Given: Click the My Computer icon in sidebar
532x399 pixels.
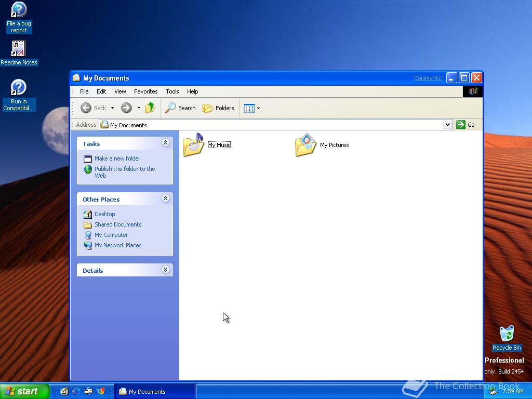Looking at the screenshot, I should [x=88, y=235].
